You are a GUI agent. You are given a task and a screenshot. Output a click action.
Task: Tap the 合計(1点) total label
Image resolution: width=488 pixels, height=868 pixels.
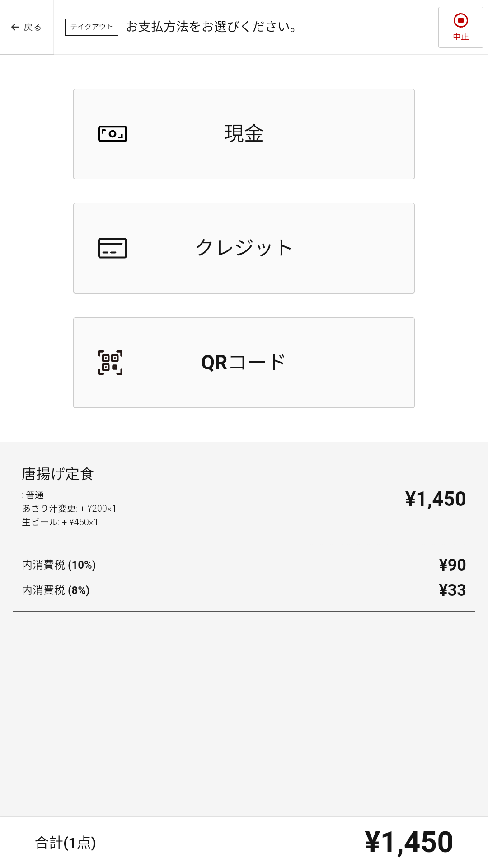(66, 843)
